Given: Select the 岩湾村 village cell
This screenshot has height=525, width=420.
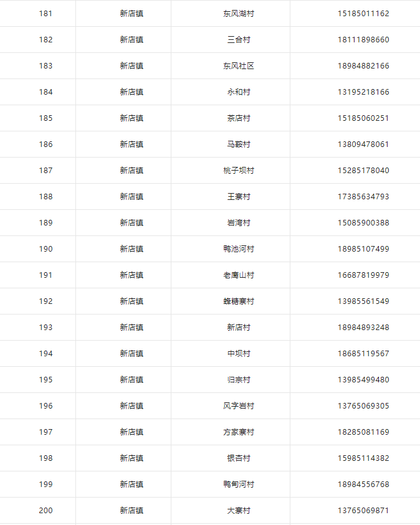Looking at the screenshot, I should (239, 223).
